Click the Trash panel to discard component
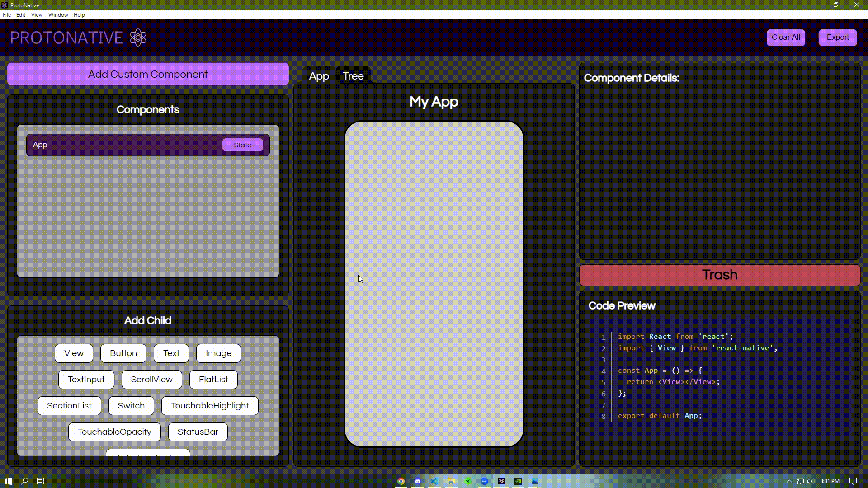This screenshot has width=868, height=488. (x=720, y=274)
